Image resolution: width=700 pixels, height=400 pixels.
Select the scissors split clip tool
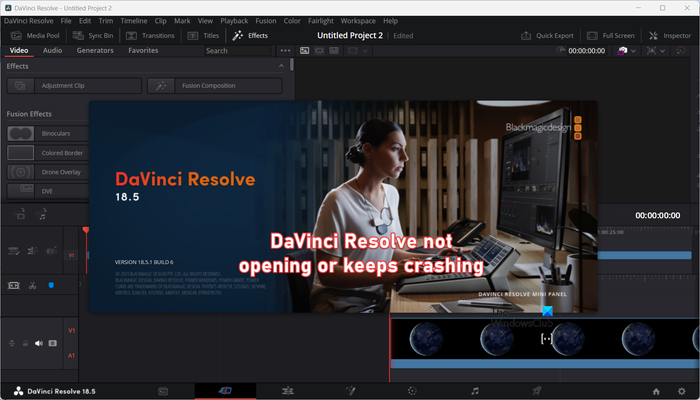click(x=32, y=285)
